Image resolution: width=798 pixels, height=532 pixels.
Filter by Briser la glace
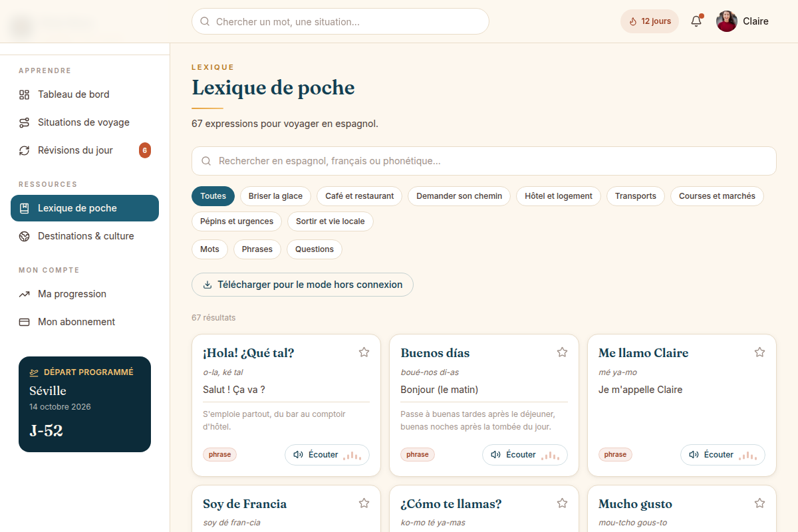(275, 196)
